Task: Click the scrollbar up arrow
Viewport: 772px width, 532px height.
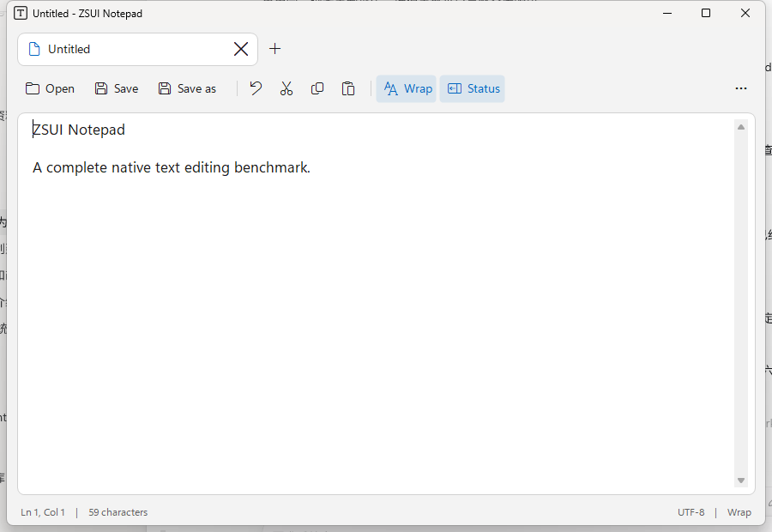Action: [x=740, y=127]
